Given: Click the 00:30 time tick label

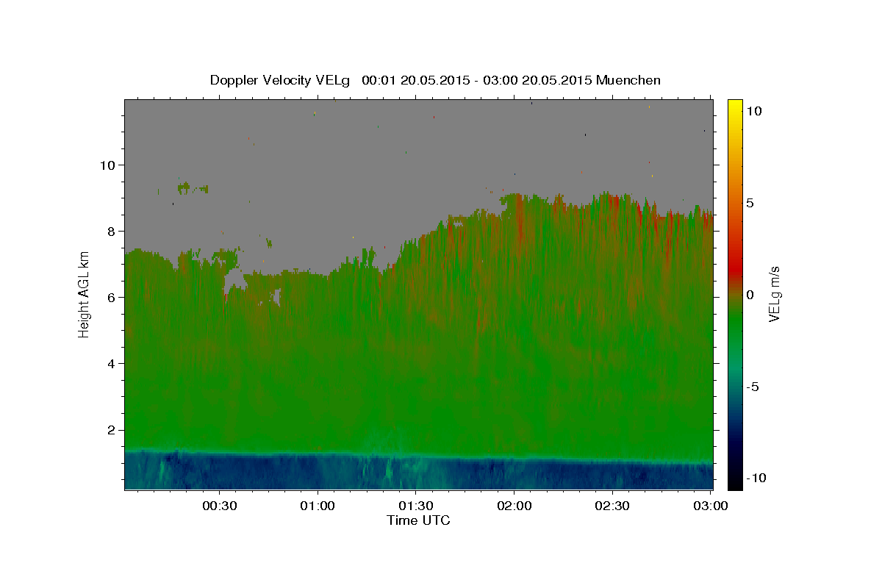Looking at the screenshot, I should (220, 506).
